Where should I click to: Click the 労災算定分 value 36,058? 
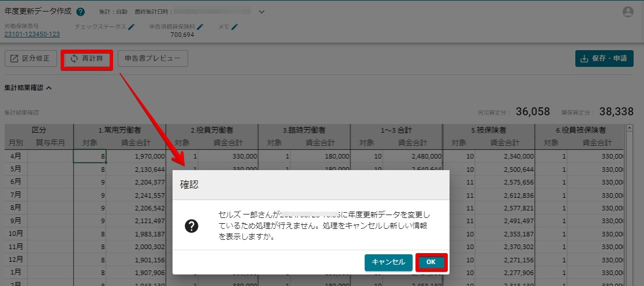click(533, 112)
